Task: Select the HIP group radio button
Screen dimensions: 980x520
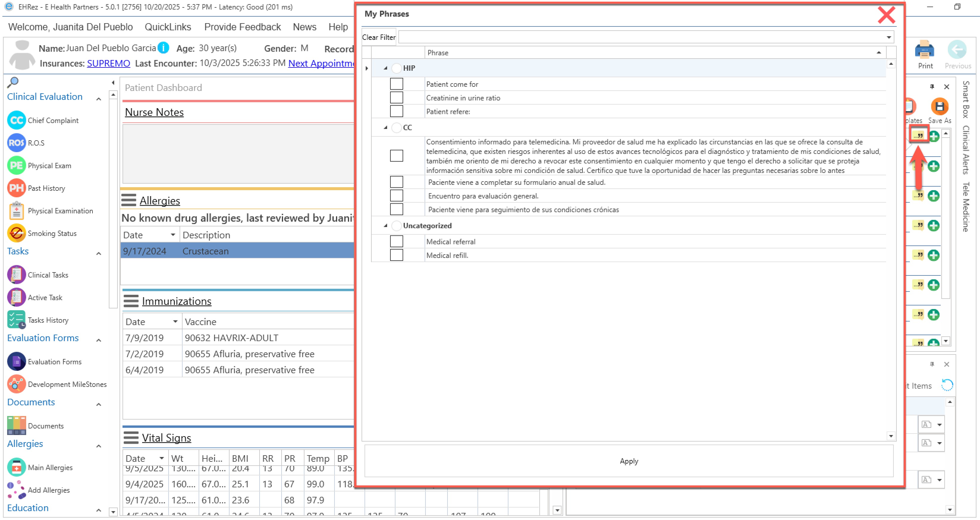Action: click(396, 68)
